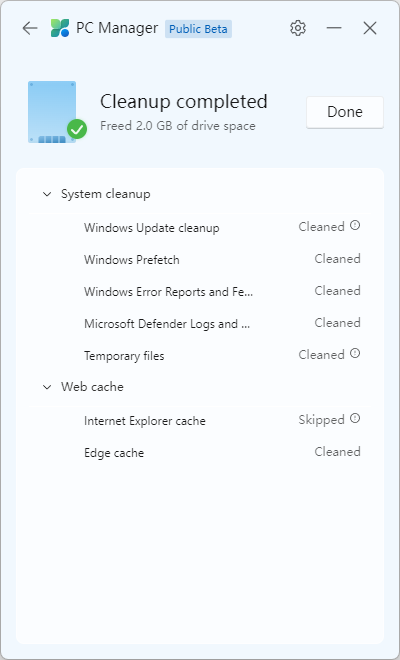The height and width of the screenshot is (660, 400).
Task: Select the Windows Update cleanup row
Action: tap(200, 228)
